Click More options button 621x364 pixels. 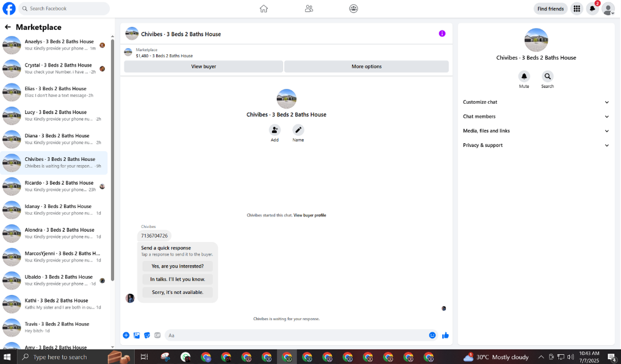[x=367, y=66]
